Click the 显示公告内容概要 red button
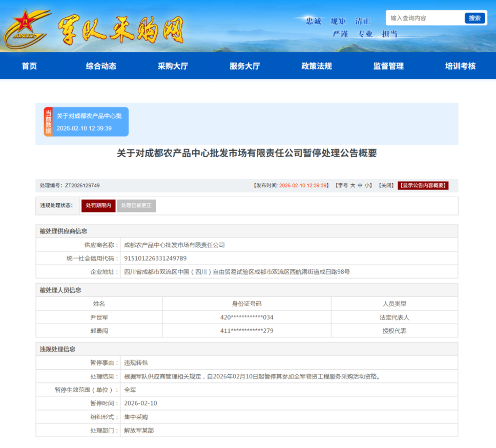Screen dimensions: 496x448 [423, 185]
